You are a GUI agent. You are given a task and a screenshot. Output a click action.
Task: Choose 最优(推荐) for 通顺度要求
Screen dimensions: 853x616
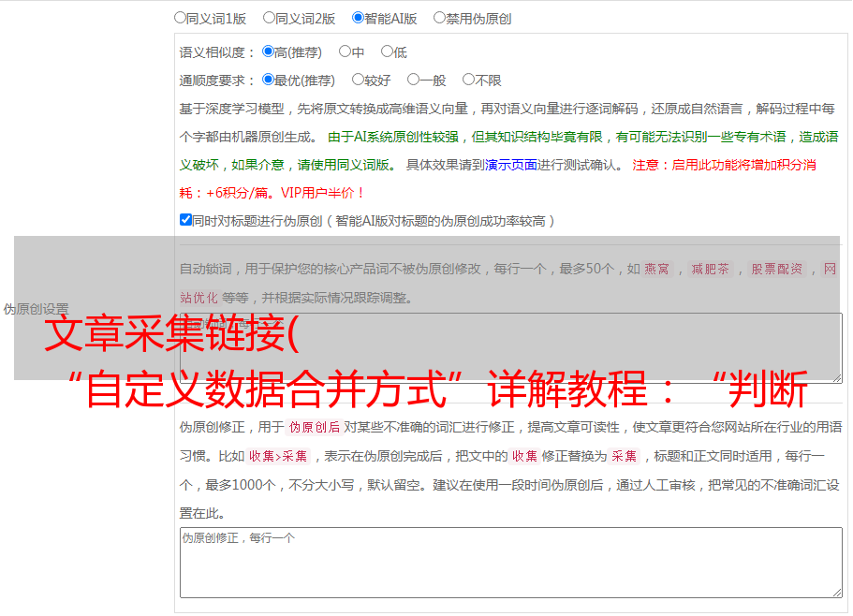point(268,81)
